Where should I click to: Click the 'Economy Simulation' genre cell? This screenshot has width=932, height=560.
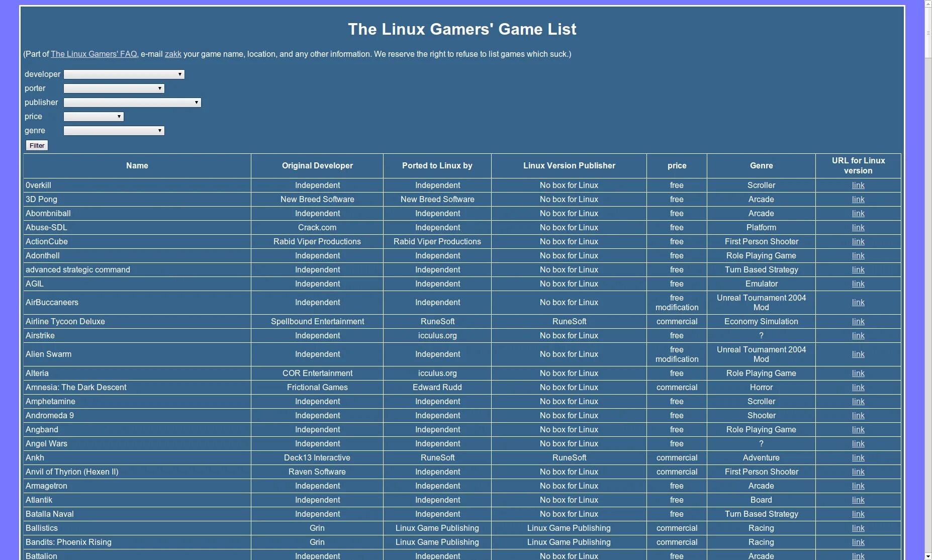click(x=761, y=322)
